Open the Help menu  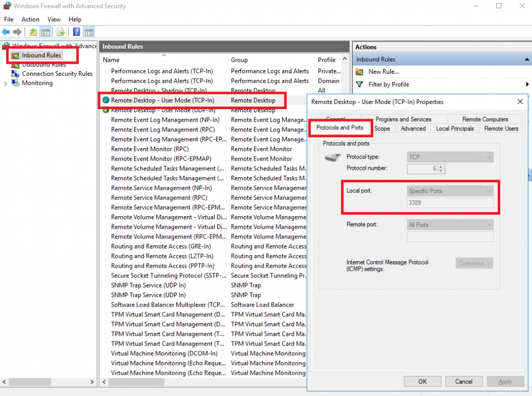75,19
